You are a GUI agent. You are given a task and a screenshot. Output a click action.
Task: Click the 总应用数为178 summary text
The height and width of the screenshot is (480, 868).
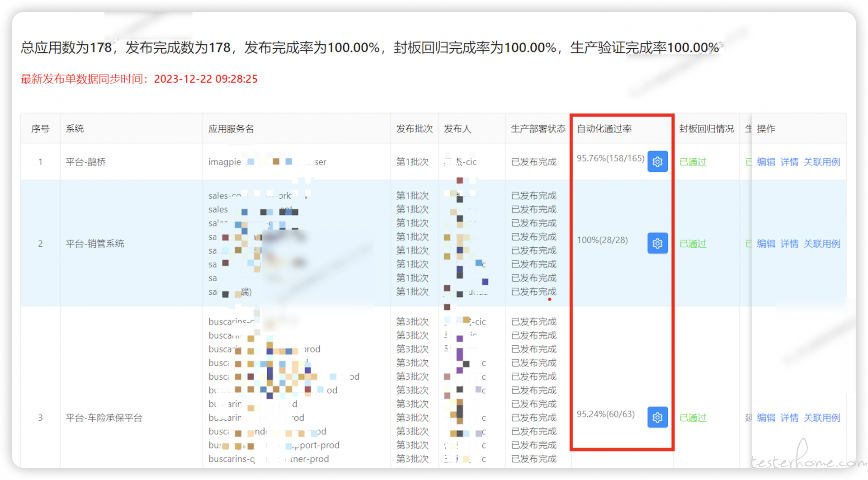pyautogui.click(x=66, y=47)
